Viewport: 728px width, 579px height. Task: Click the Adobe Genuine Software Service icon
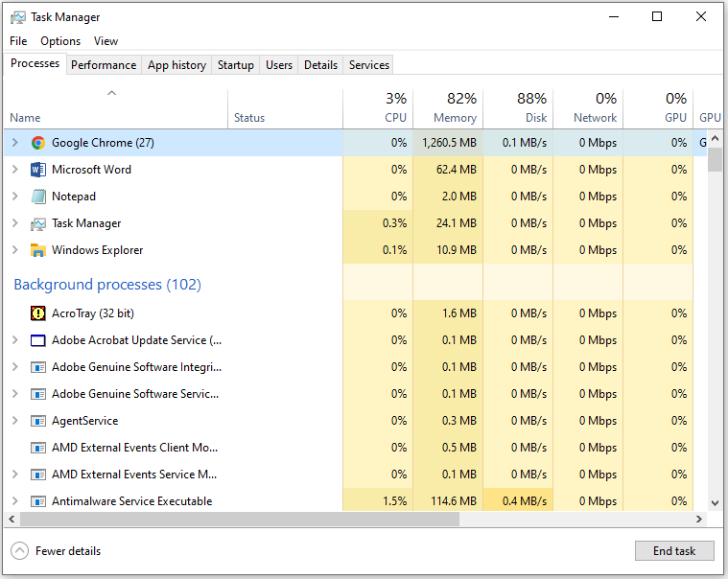38,394
